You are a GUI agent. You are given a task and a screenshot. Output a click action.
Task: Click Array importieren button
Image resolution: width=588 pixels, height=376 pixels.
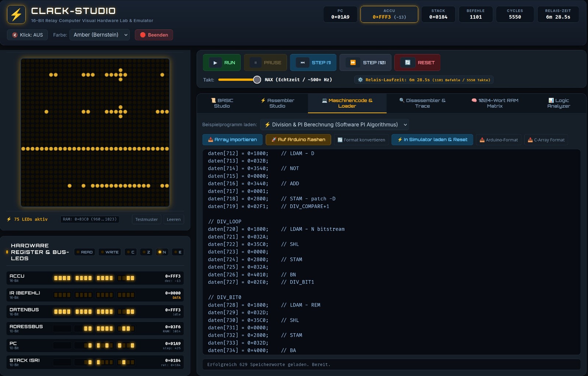click(232, 140)
